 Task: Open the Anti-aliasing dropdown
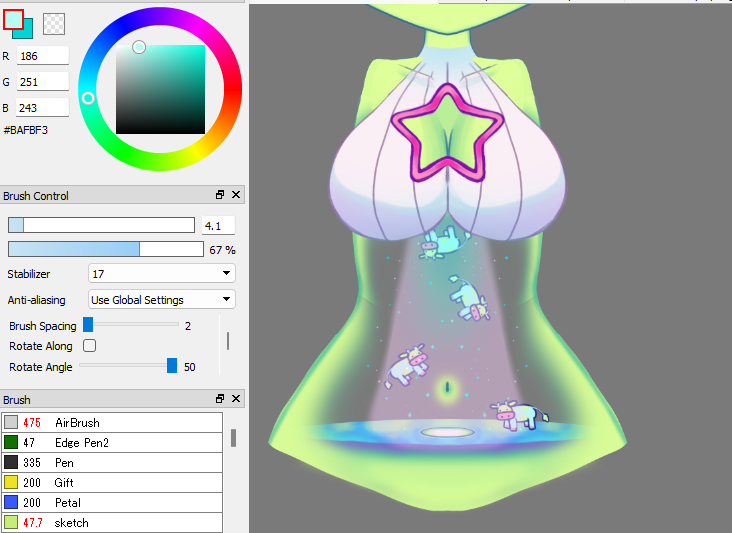pos(162,300)
